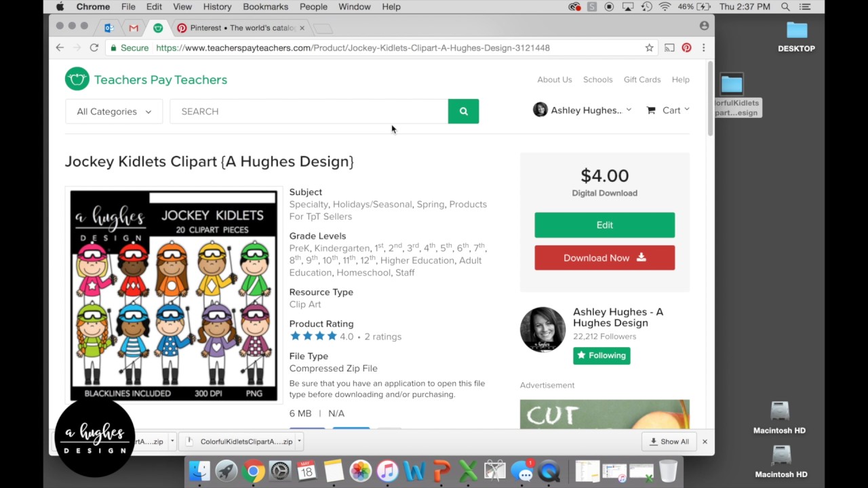Launch iTunes from the dock
The width and height of the screenshot is (868, 488).
pos(387,470)
